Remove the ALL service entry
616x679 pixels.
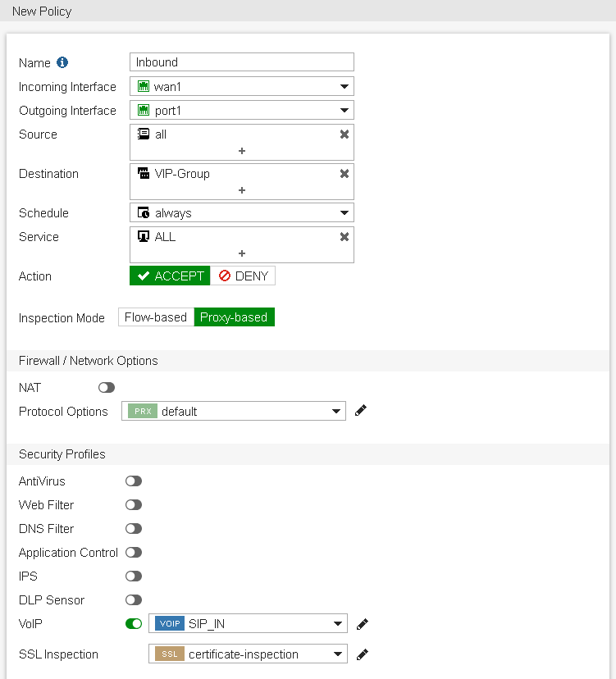click(344, 236)
